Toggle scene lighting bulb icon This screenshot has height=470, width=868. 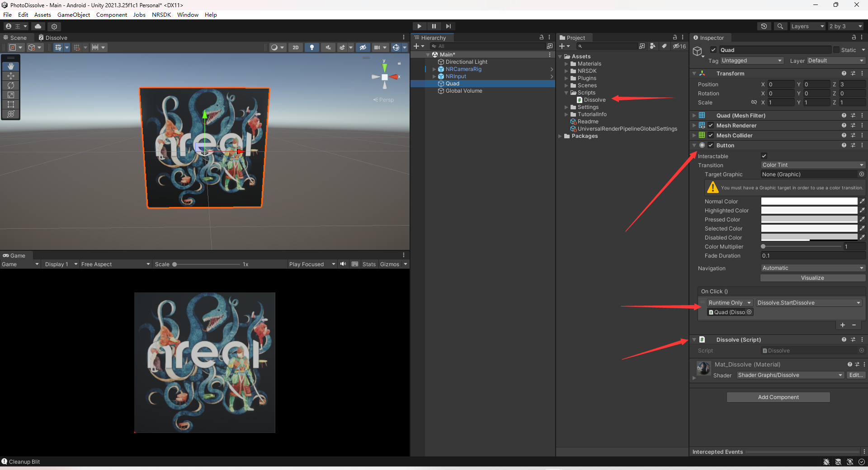pyautogui.click(x=311, y=47)
